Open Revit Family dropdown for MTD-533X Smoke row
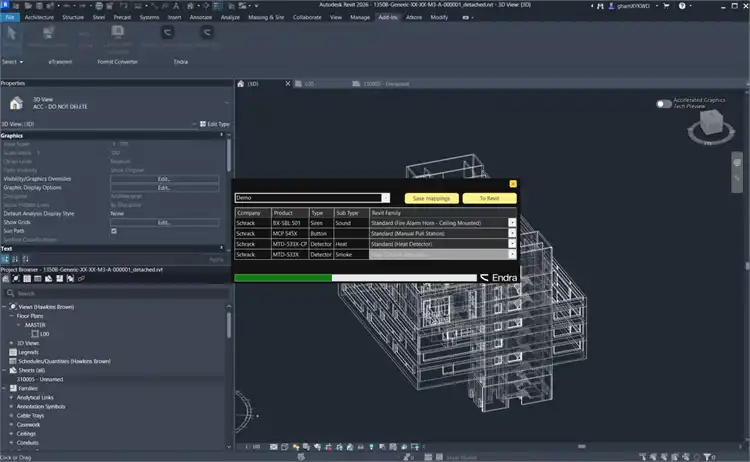This screenshot has height=462, width=750. point(512,254)
